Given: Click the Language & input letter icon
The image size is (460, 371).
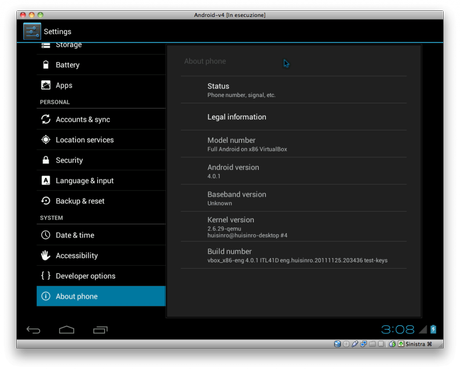Looking at the screenshot, I should coord(46,180).
